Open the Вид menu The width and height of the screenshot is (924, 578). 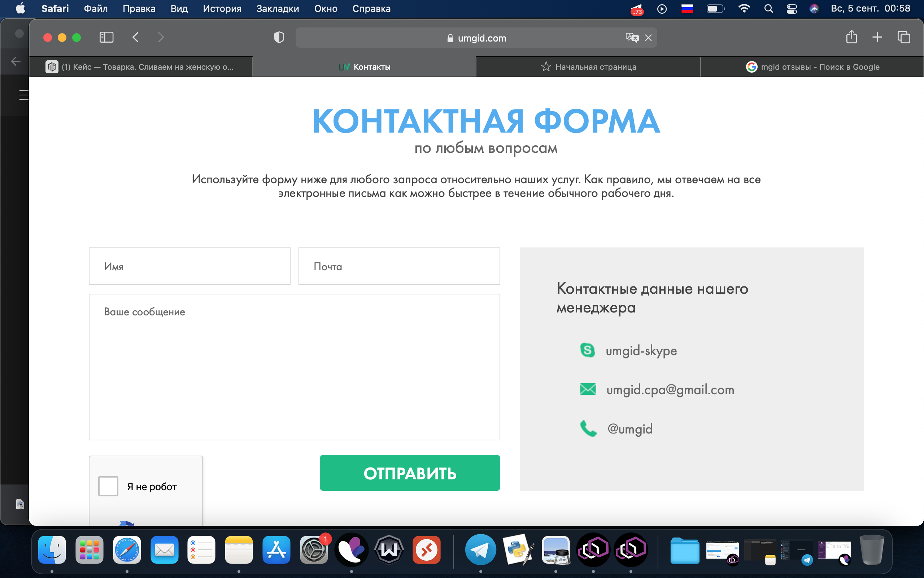pyautogui.click(x=179, y=8)
